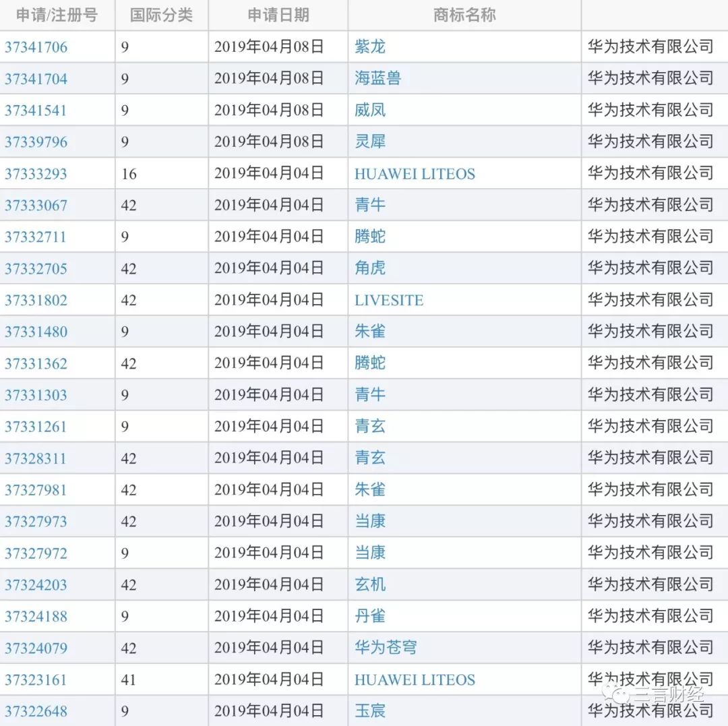Open application number 37331802 link
The height and width of the screenshot is (726, 728).
[36, 300]
